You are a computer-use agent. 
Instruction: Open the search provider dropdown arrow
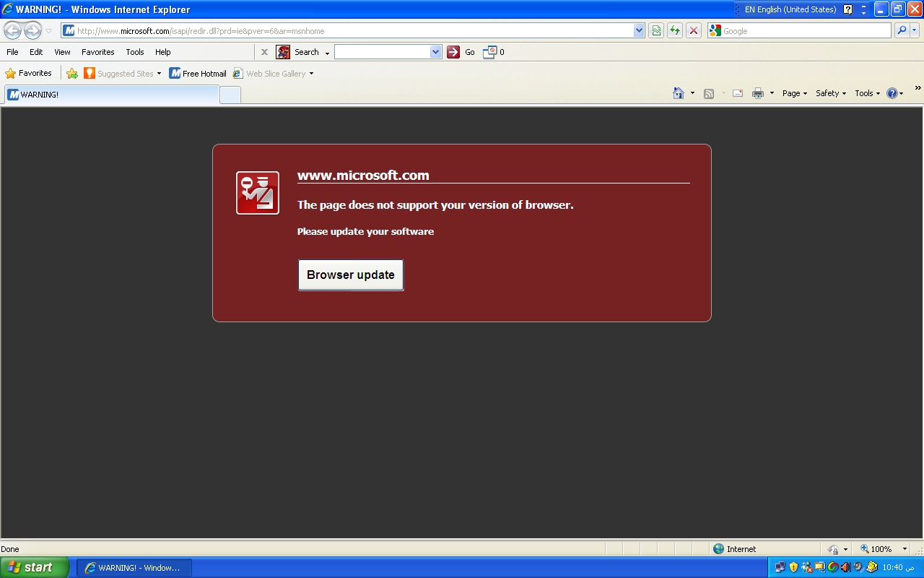point(915,30)
